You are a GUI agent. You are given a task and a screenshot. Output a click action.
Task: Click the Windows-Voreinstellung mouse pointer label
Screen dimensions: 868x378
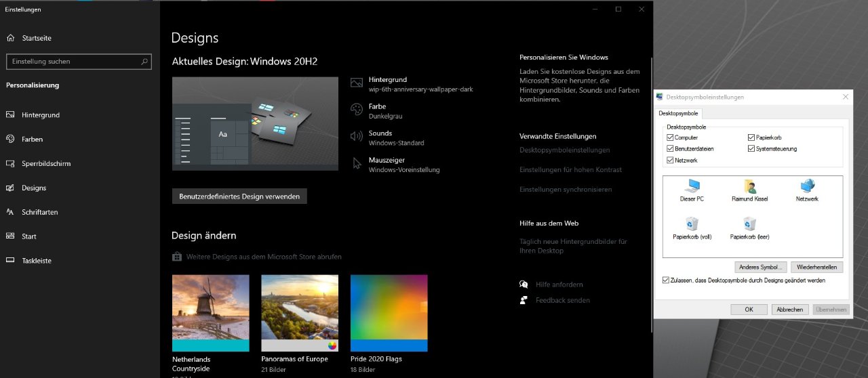click(404, 170)
